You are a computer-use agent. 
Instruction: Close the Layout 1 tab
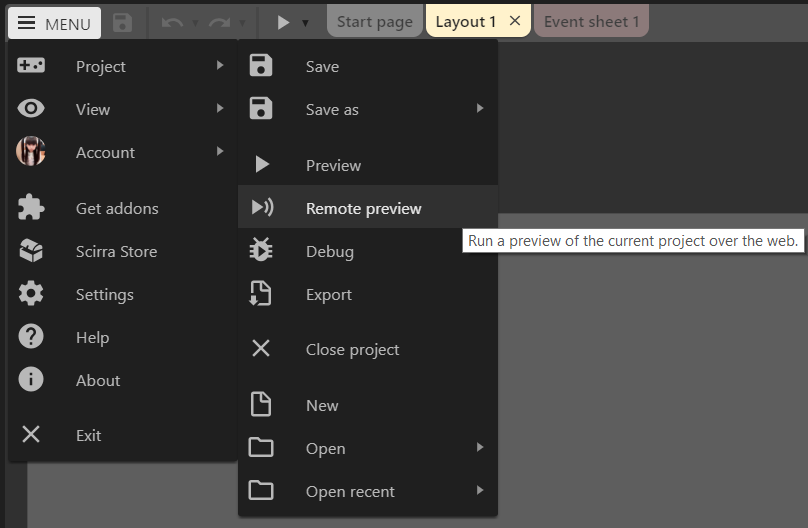click(515, 21)
